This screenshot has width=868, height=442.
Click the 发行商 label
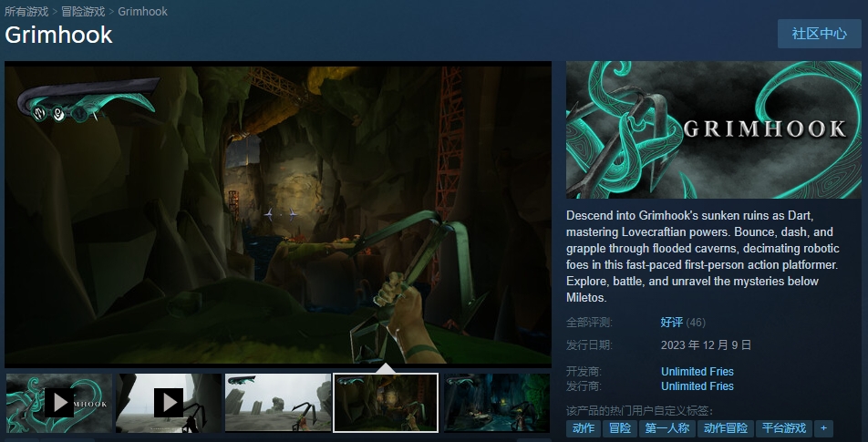click(x=584, y=386)
